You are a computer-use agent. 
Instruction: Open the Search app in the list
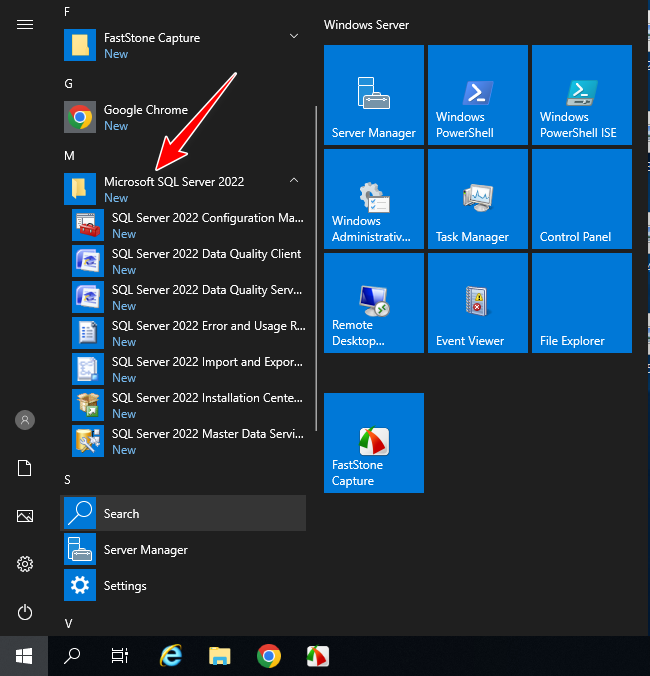[185, 513]
